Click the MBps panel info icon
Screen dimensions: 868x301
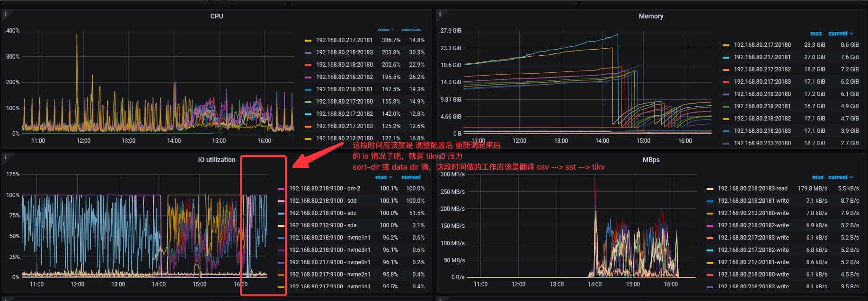440,157
